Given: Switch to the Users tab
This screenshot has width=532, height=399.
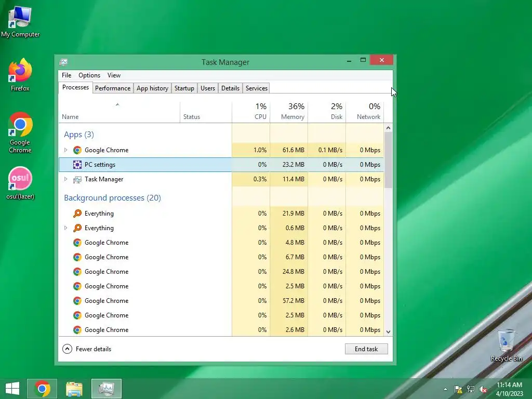Looking at the screenshot, I should (x=208, y=88).
